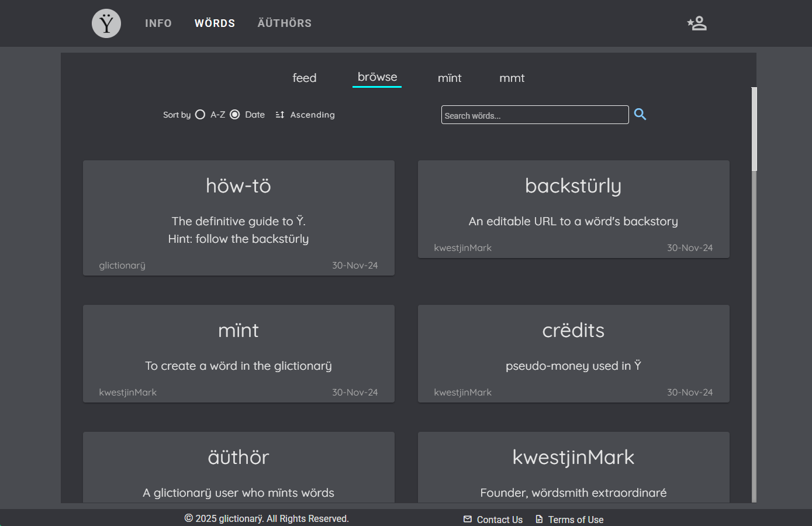Screen dimensions: 812x526
Task: Open the mïnt tab
Action: point(449,78)
